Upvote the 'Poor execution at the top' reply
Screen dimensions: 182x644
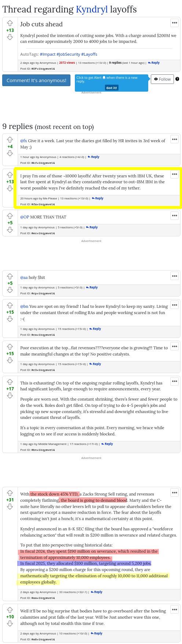(10, 346)
